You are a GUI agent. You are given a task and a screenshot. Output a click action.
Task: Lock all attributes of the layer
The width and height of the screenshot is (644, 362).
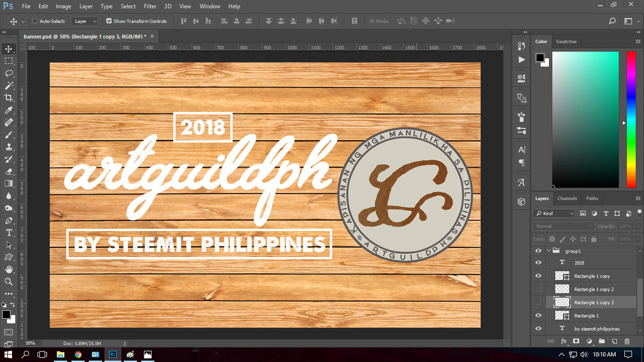pos(594,239)
